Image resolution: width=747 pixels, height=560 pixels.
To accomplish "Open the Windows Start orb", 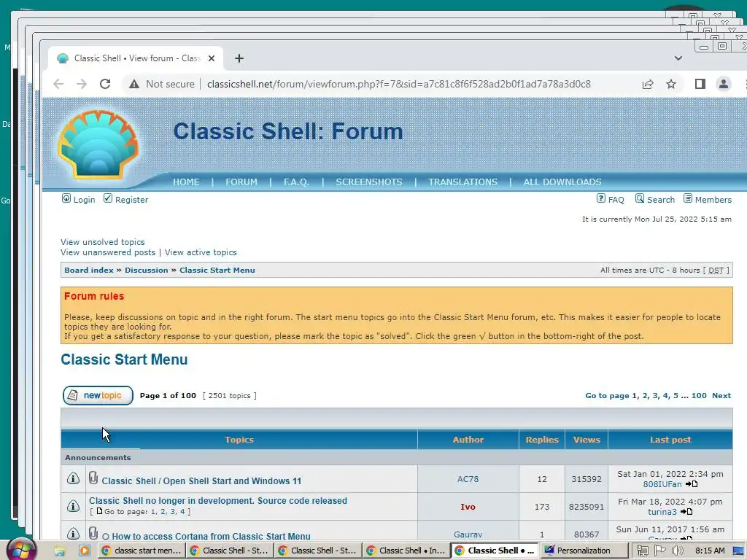I will pyautogui.click(x=23, y=550).
